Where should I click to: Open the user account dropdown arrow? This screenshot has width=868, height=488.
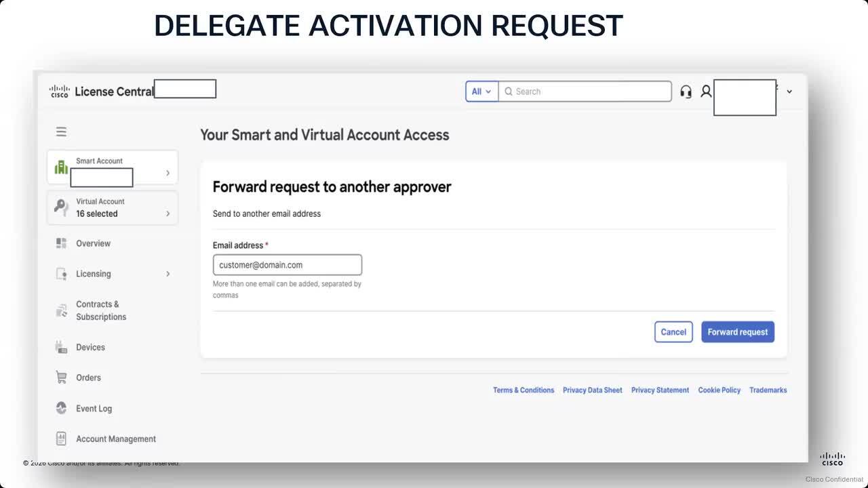(789, 91)
